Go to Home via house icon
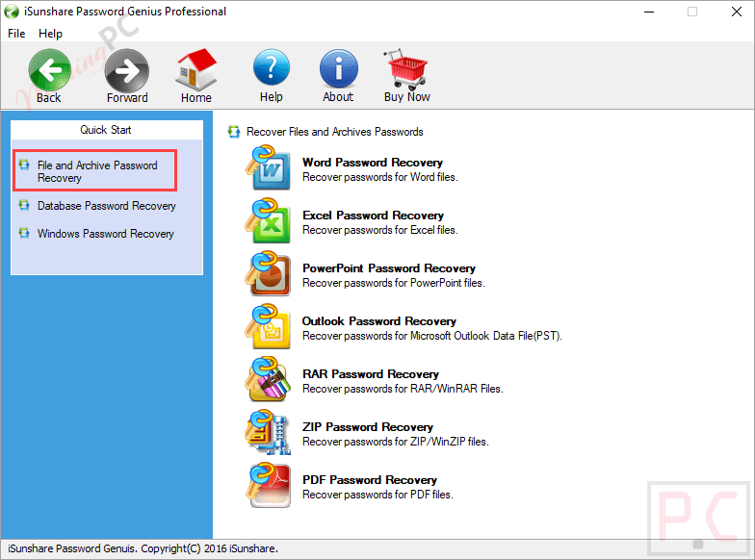This screenshot has height=560, width=755. coord(196,69)
